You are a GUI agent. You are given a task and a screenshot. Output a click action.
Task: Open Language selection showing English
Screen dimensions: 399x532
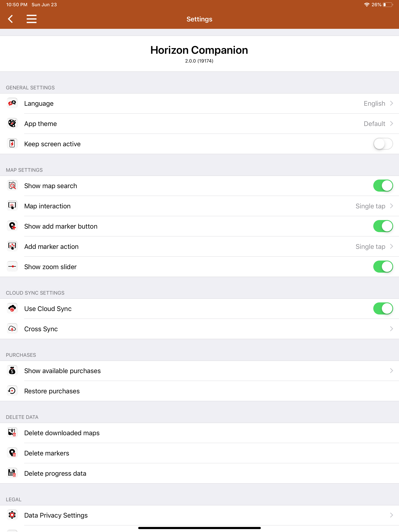point(199,103)
